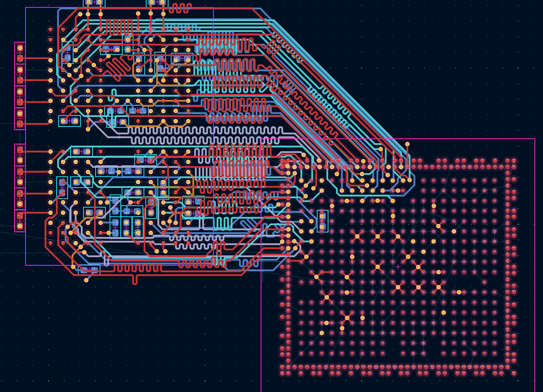This screenshot has height=392, width=543.
Task: Click pad U8 in left BGA
Action: pyautogui.click(x=100, y=80)
